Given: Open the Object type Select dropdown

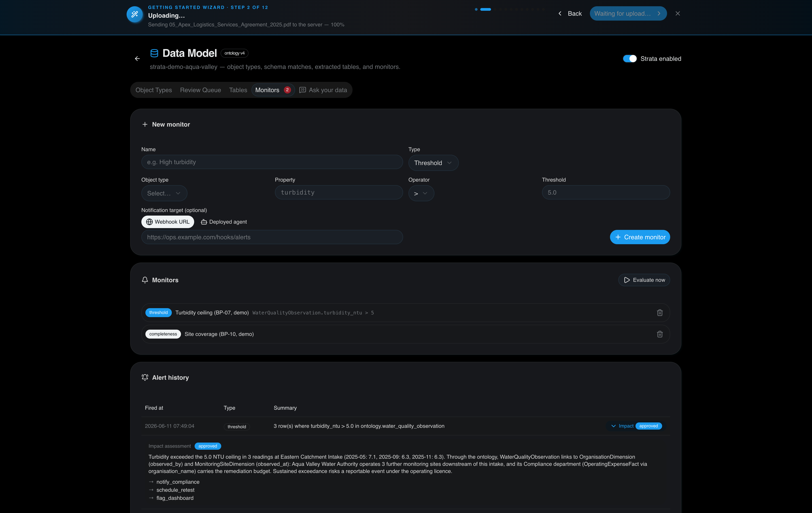Looking at the screenshot, I should point(164,193).
